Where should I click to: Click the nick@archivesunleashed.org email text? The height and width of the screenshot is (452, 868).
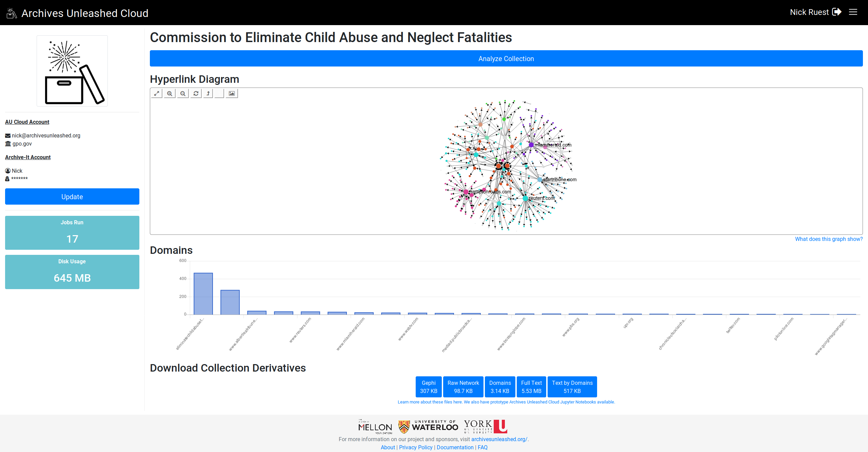pyautogui.click(x=46, y=135)
